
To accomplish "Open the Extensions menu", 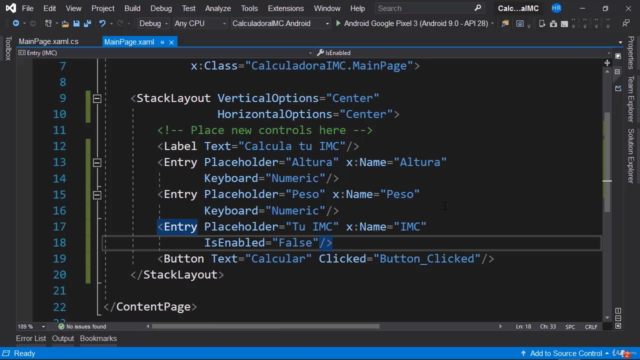I will click(x=286, y=8).
